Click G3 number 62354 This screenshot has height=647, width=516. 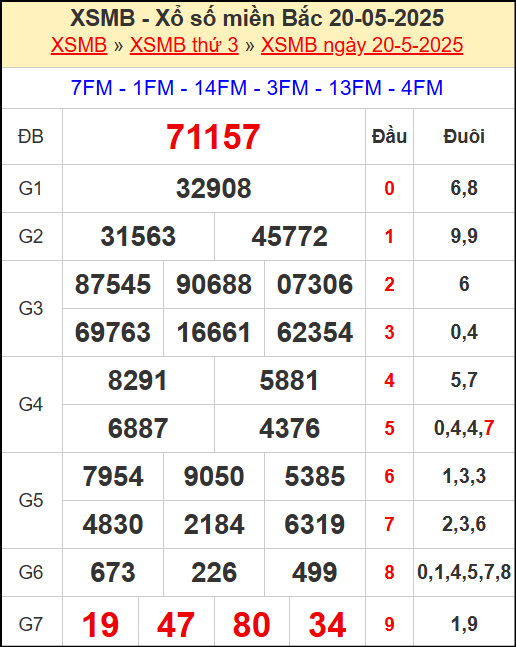pyautogui.click(x=315, y=333)
